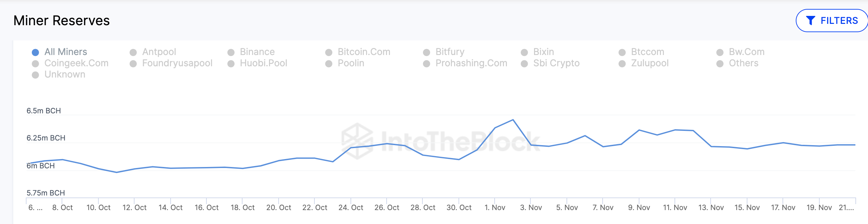Toggle Bw.Com series visibility

click(x=746, y=52)
